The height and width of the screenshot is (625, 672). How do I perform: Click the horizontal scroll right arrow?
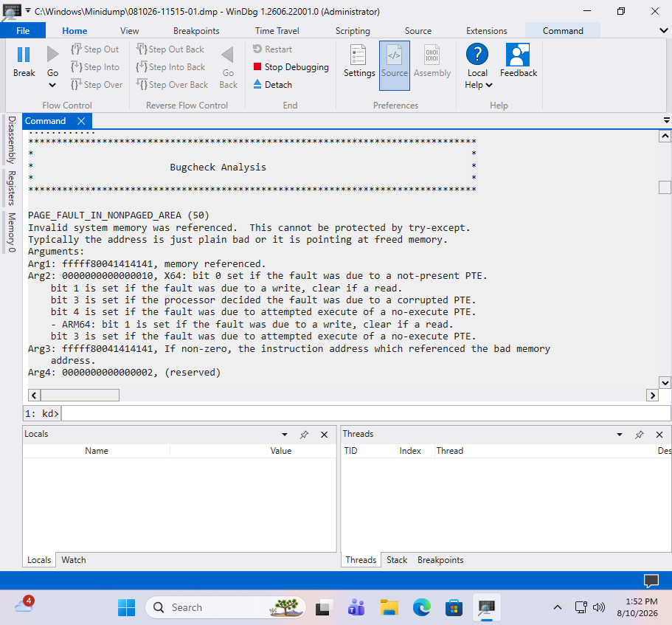[652, 396]
